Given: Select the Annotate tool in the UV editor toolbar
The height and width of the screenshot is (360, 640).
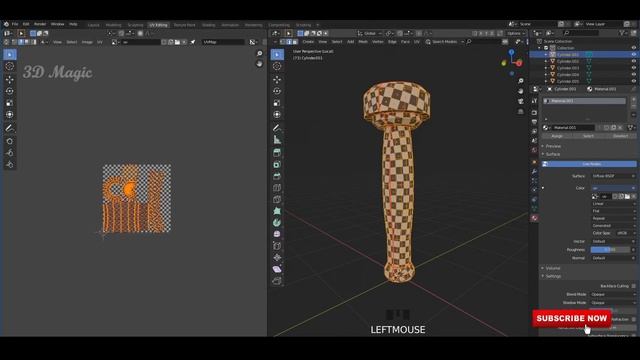Looking at the screenshot, I should coord(10,128).
